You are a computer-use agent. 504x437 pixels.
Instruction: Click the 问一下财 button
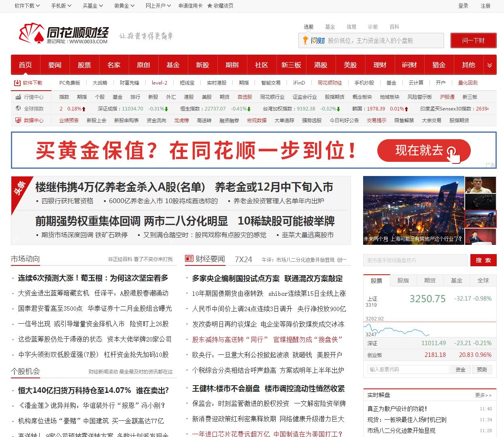(x=474, y=40)
